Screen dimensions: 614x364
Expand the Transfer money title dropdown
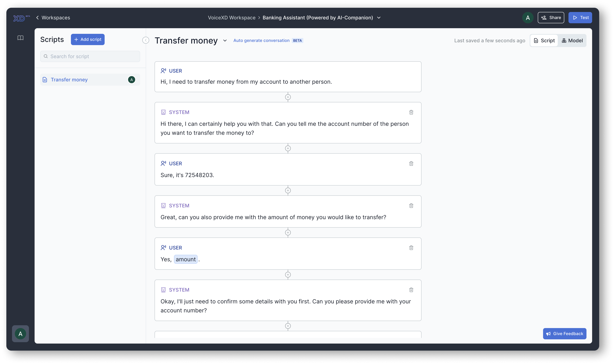(225, 41)
